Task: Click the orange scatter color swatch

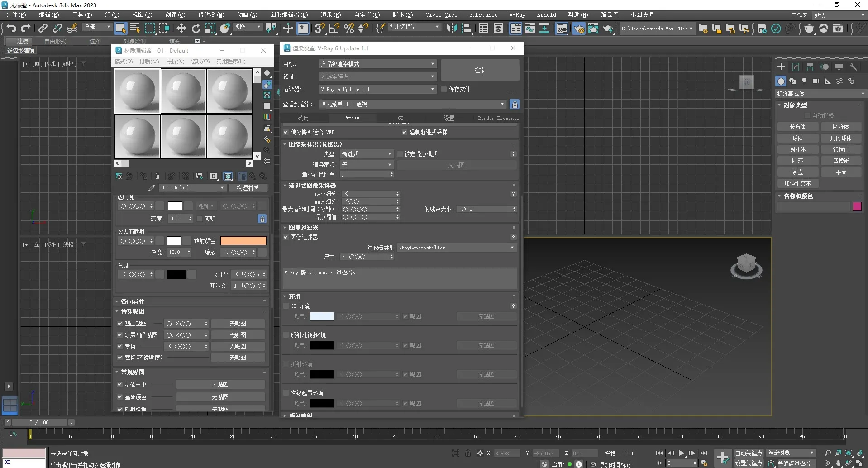Action: click(x=243, y=241)
